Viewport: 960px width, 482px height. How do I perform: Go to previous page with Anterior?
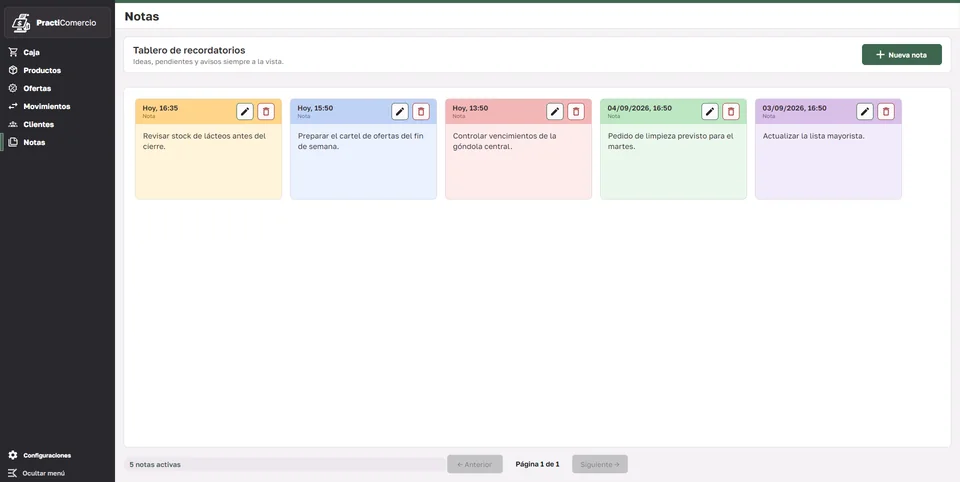point(474,464)
